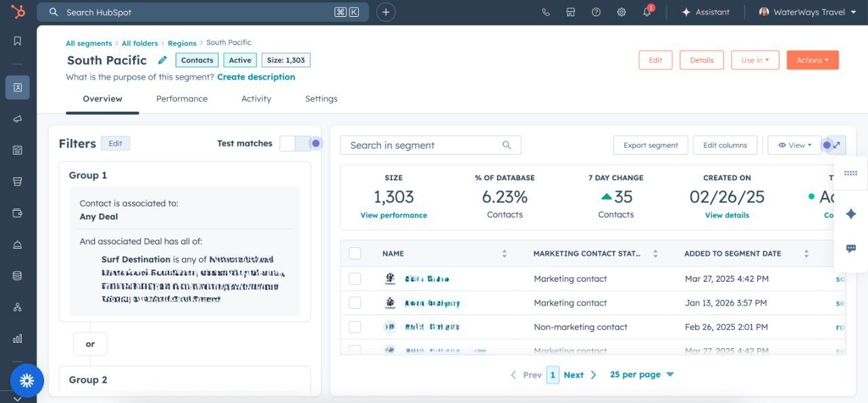Open the 25 per page dropdown
Viewport: 868px width, 403px height.
pyautogui.click(x=642, y=375)
